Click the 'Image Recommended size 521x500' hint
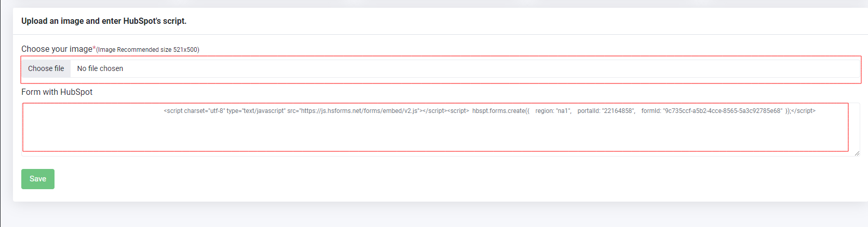This screenshot has height=227, width=868. click(x=148, y=50)
